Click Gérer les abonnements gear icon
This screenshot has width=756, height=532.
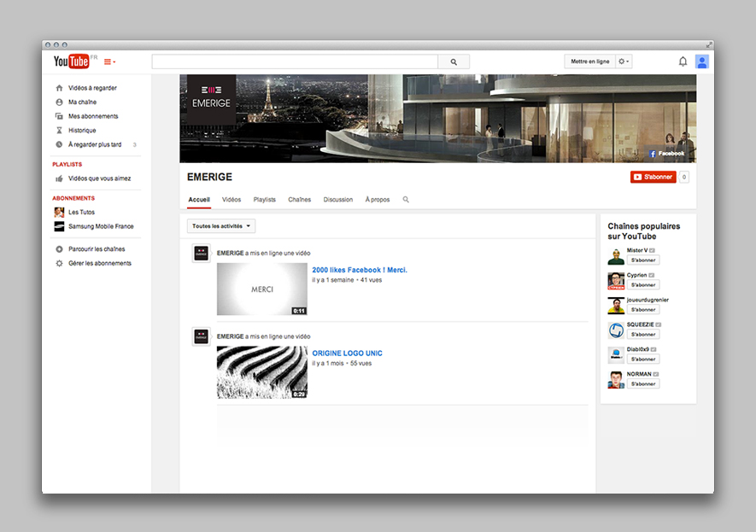click(59, 263)
